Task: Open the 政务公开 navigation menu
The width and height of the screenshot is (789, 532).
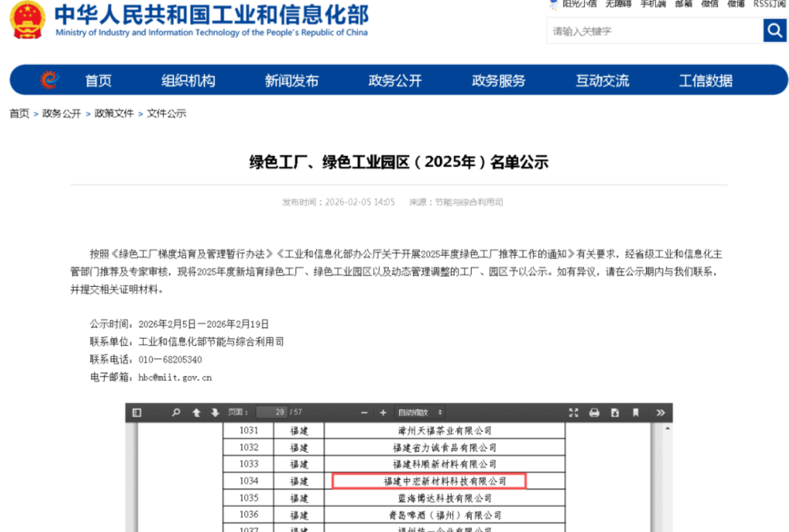Action: 395,81
